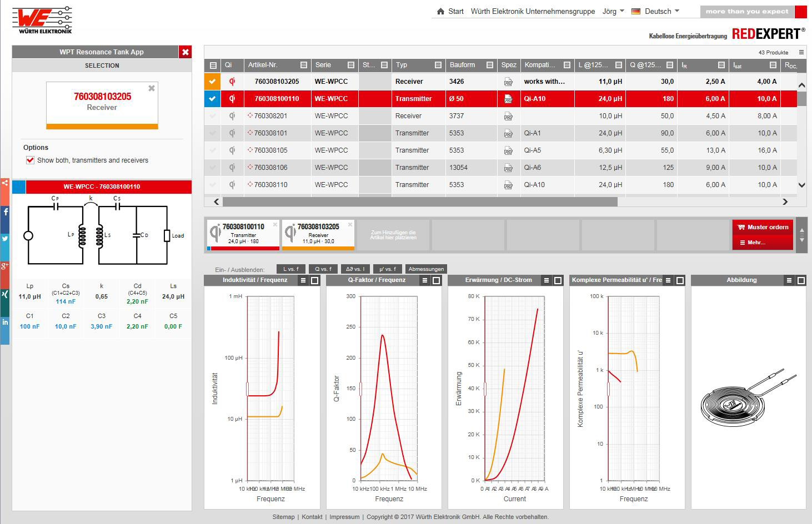Maximize the Q-Faktor / Frequenz chart panel

pos(436,280)
